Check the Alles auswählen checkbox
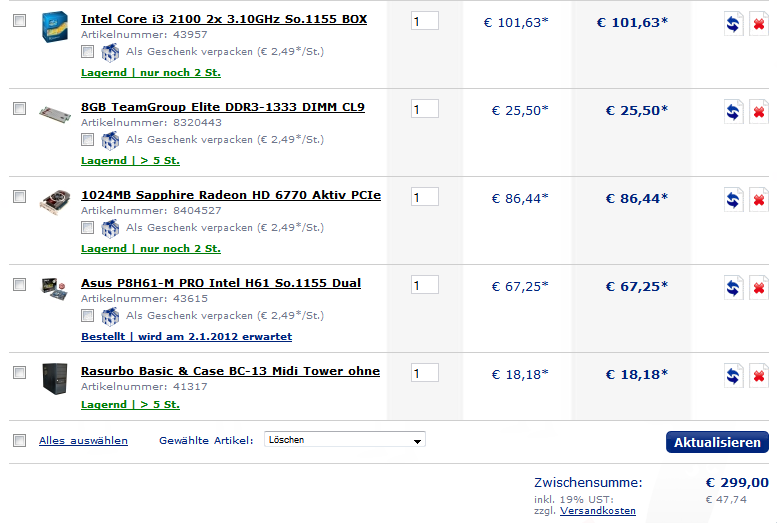This screenshot has width=777, height=523. (19, 440)
